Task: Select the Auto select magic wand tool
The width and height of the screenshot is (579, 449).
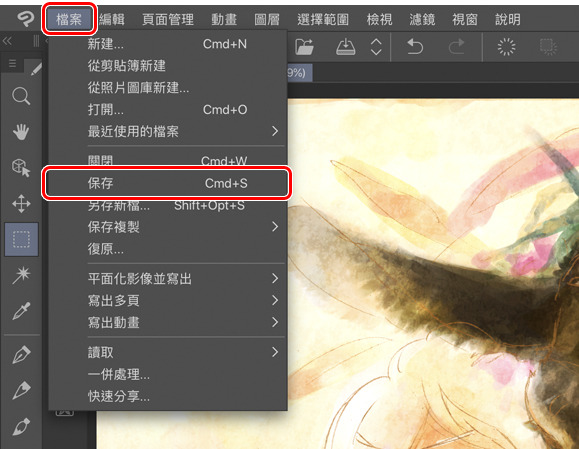Action: pyautogui.click(x=21, y=275)
